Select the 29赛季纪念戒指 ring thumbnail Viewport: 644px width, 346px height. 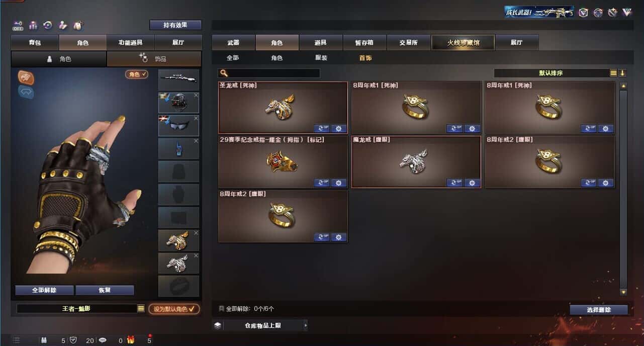(282, 163)
